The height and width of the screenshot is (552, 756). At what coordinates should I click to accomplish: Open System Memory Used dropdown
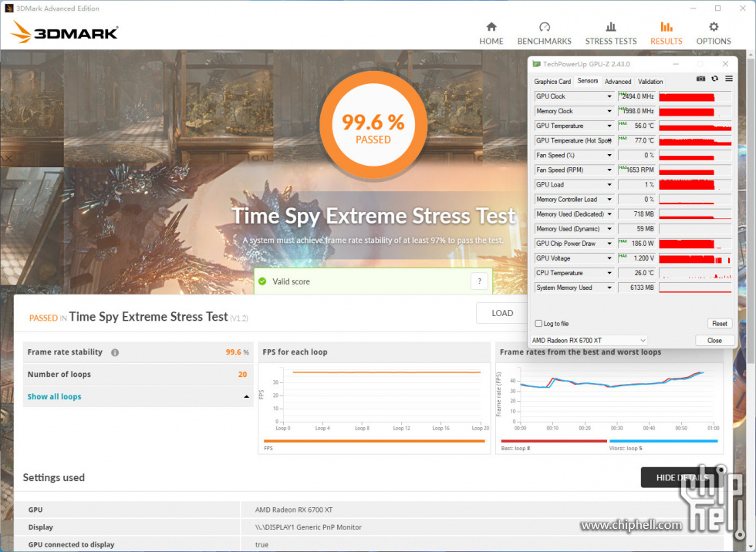coord(609,288)
